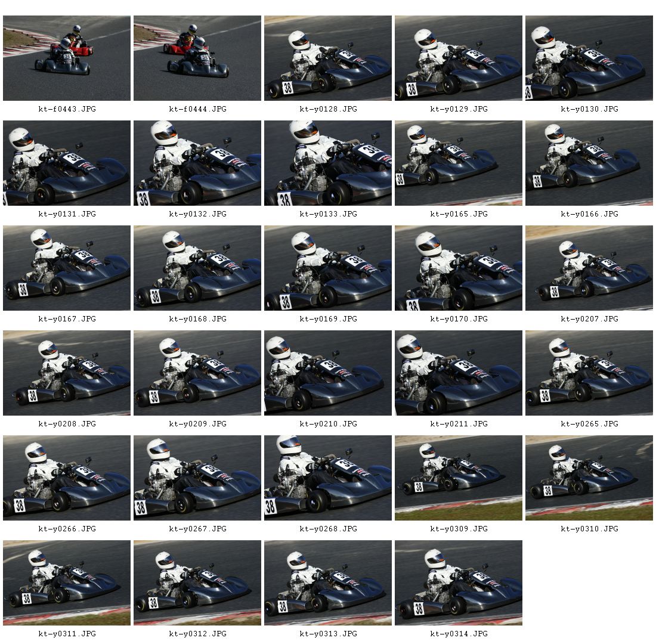Select the kt-y0165.JPG thumbnail

click(x=459, y=163)
